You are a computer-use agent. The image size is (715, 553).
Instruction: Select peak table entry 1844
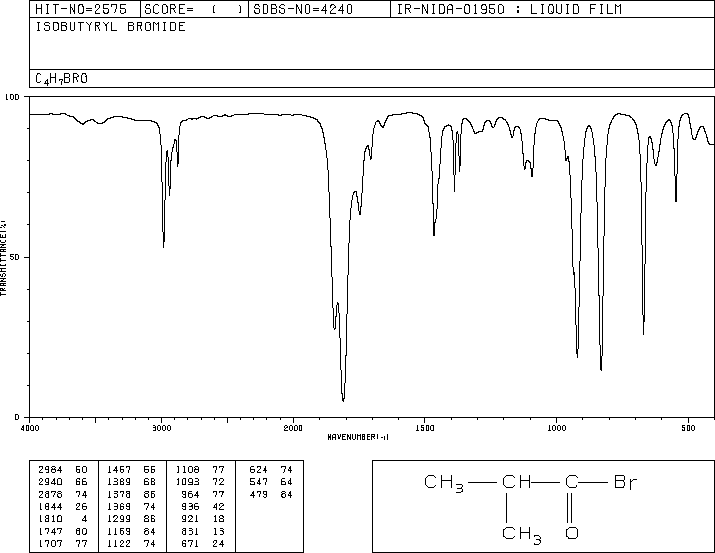[x=50, y=506]
